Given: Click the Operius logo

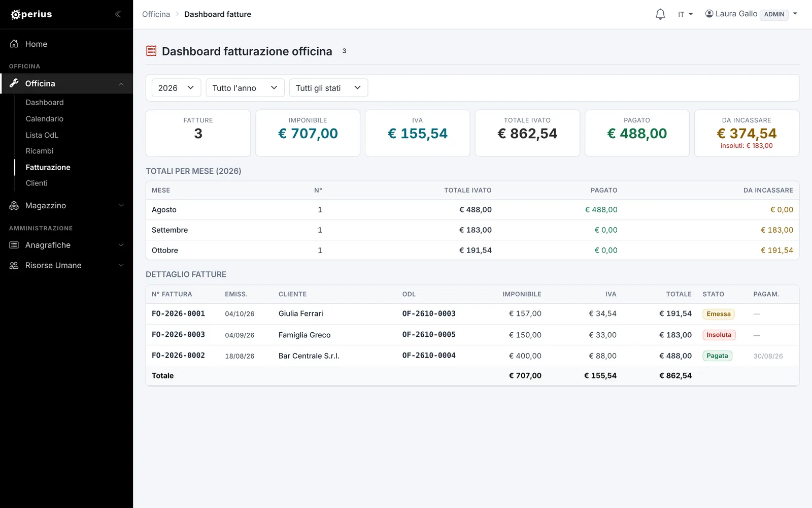Looking at the screenshot, I should [x=31, y=14].
